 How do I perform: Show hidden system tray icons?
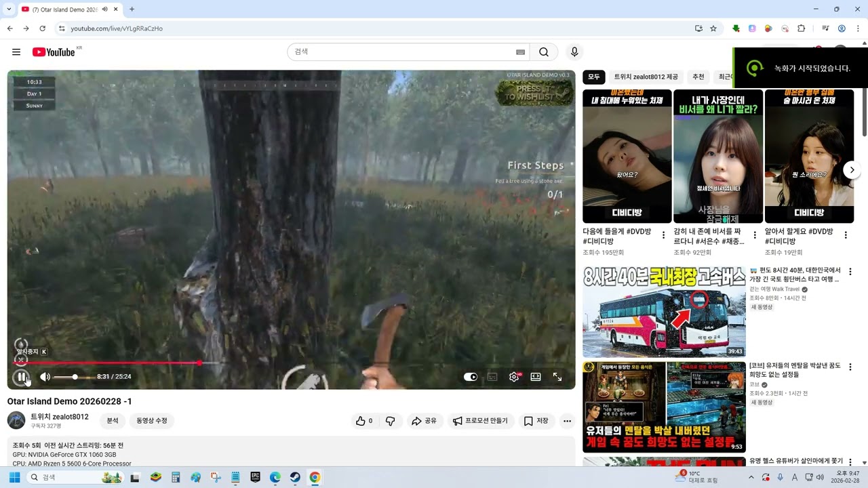click(751, 477)
